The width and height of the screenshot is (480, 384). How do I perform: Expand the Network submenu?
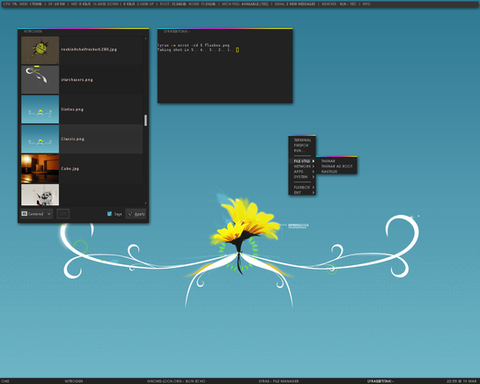[x=302, y=166]
